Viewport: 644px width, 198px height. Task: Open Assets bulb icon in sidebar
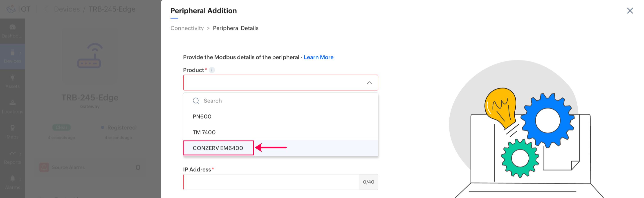pyautogui.click(x=13, y=78)
